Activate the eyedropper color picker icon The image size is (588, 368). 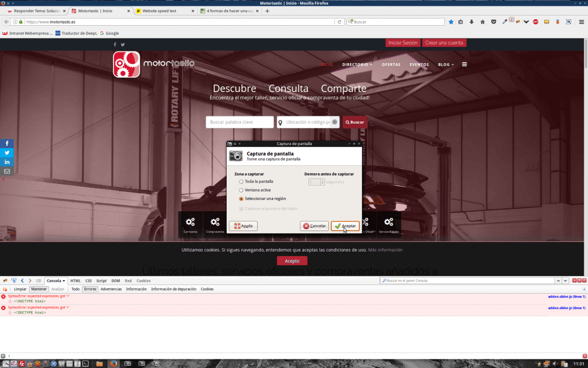coord(505,22)
